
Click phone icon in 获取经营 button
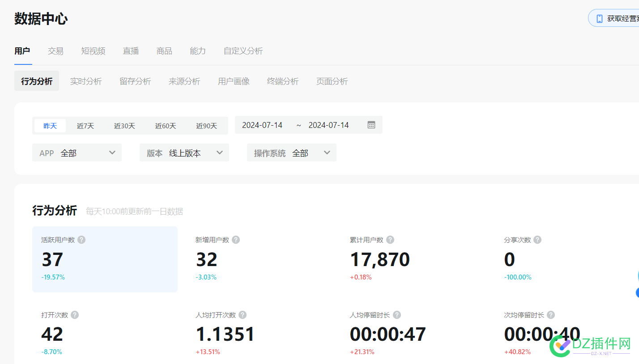[x=600, y=19]
